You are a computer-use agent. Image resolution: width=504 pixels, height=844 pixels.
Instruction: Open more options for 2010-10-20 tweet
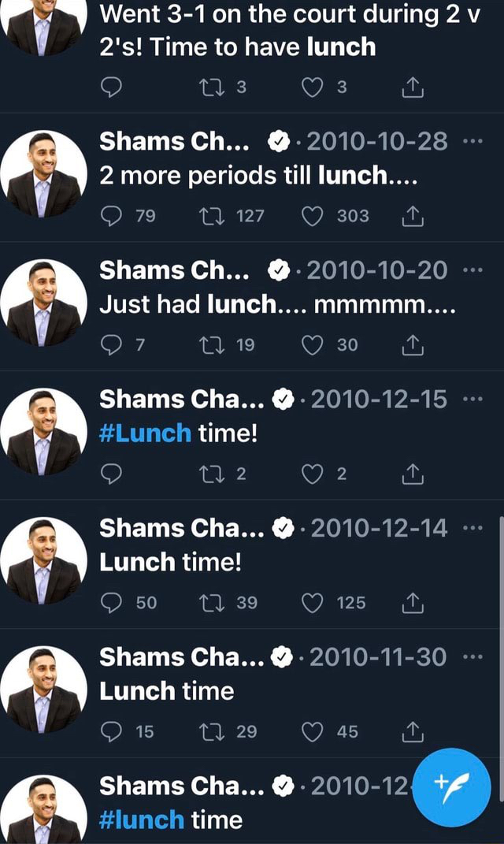(471, 271)
